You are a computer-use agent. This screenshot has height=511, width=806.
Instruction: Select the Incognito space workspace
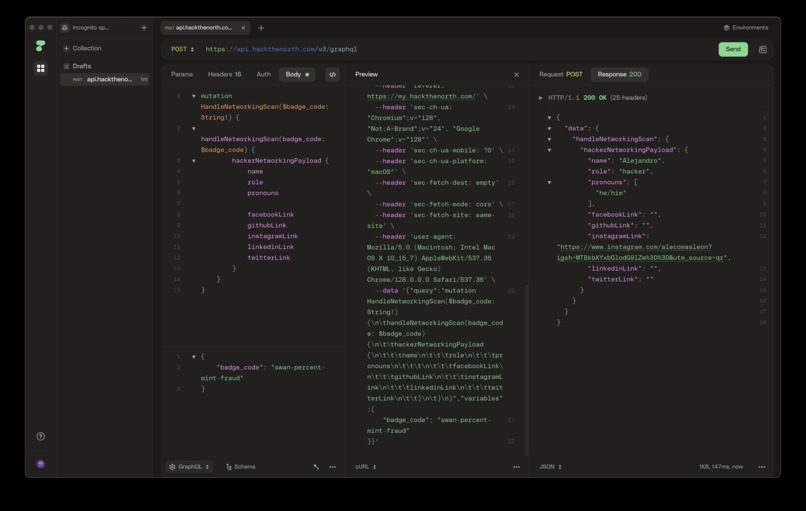pos(85,28)
